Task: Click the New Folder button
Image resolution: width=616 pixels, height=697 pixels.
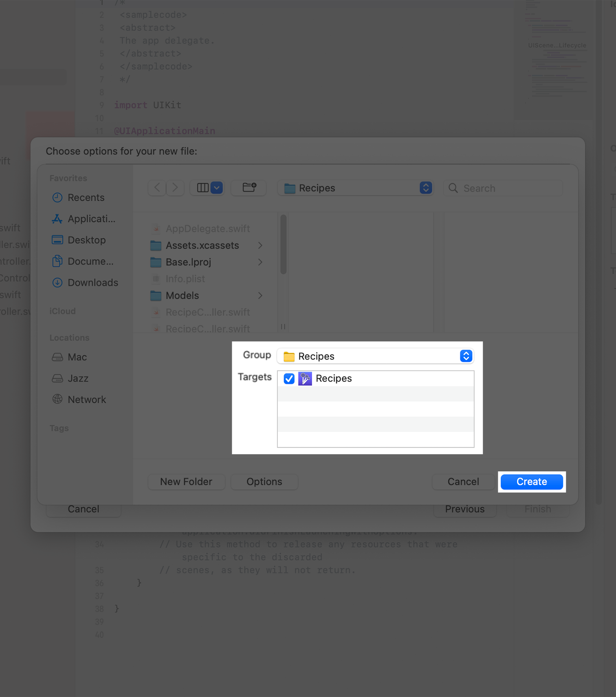Action: [x=186, y=482]
